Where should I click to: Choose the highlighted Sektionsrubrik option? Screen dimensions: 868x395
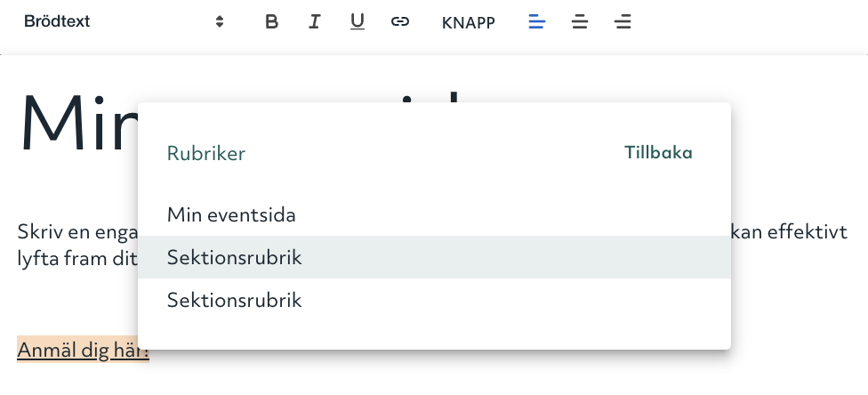[434, 257]
